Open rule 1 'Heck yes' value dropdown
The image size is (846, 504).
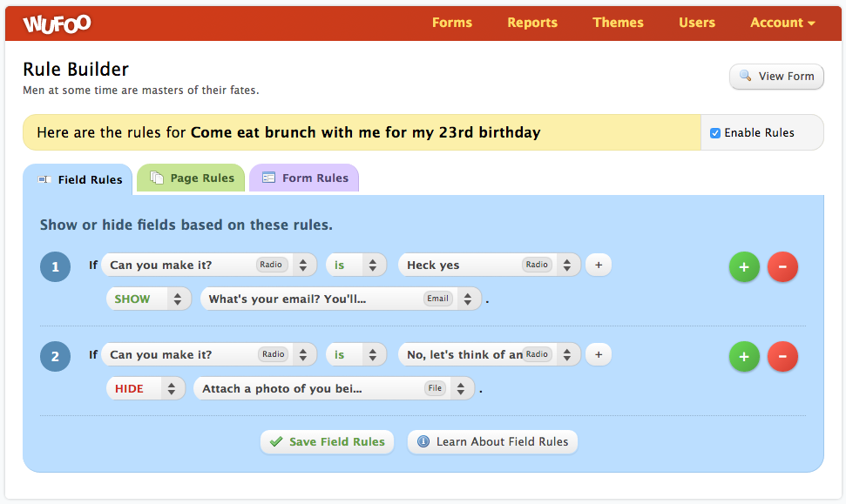[489, 265]
